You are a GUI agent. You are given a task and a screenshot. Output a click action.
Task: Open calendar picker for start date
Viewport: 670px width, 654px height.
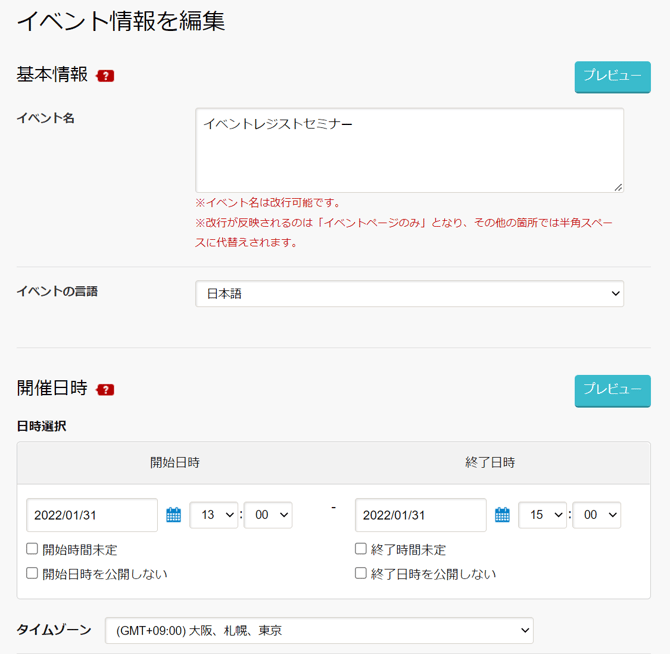tap(173, 515)
